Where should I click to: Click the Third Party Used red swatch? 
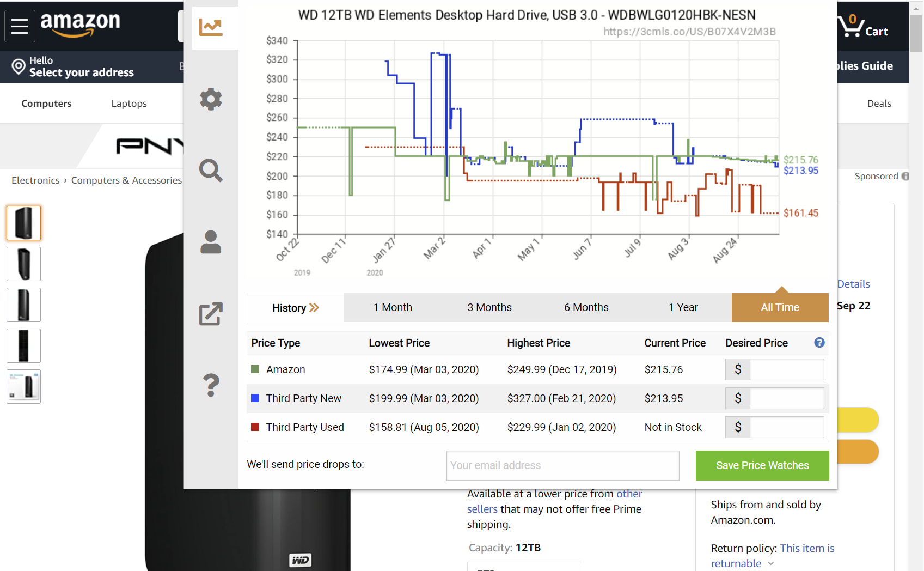coord(255,427)
